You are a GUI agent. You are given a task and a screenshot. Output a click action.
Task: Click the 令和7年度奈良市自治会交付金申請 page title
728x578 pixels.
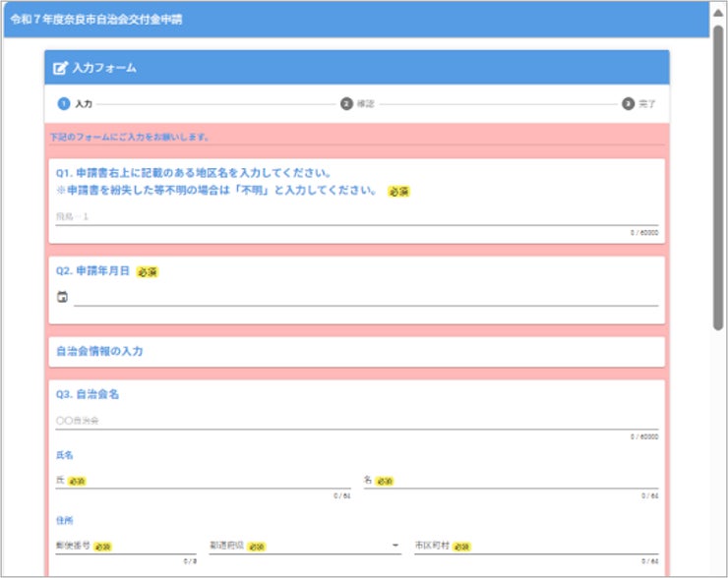[x=96, y=20]
